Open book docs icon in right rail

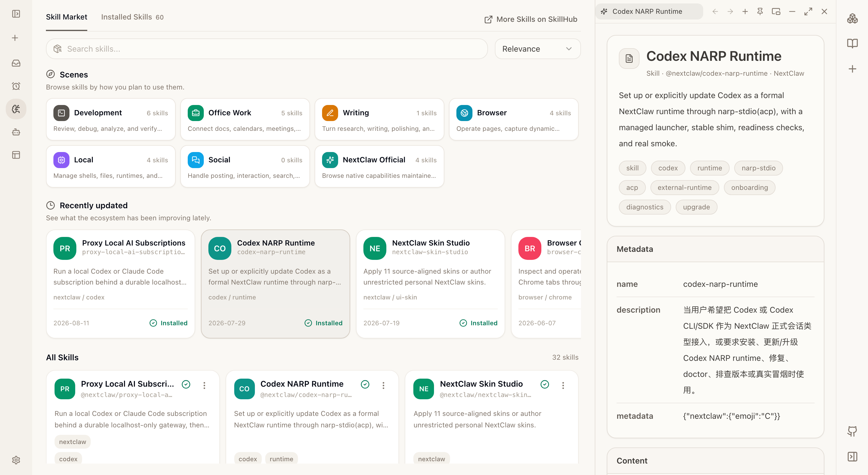(852, 43)
